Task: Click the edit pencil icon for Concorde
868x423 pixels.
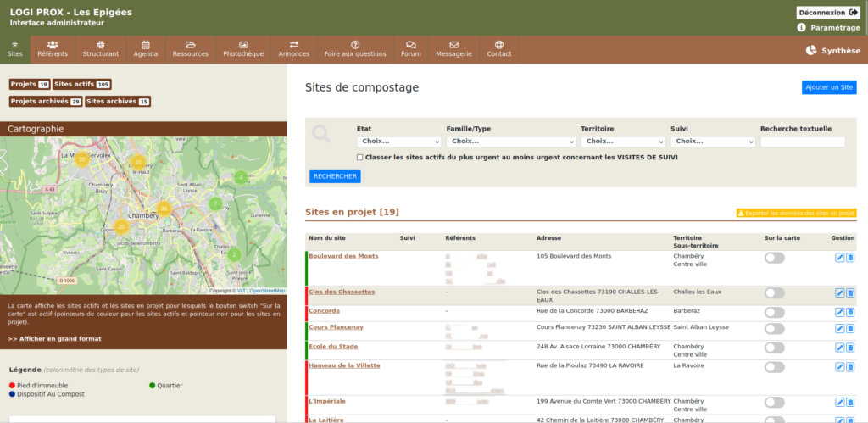Action: [840, 313]
